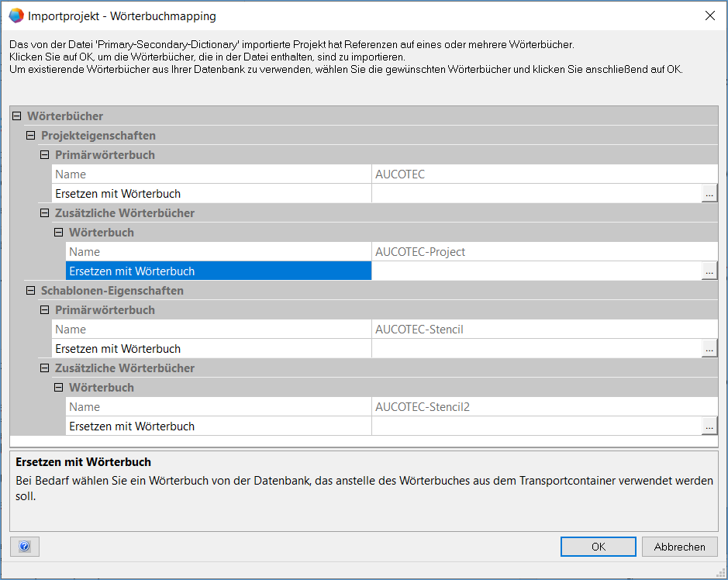
Task: Collapse the Projekteigenschaften section
Action: pos(31,136)
